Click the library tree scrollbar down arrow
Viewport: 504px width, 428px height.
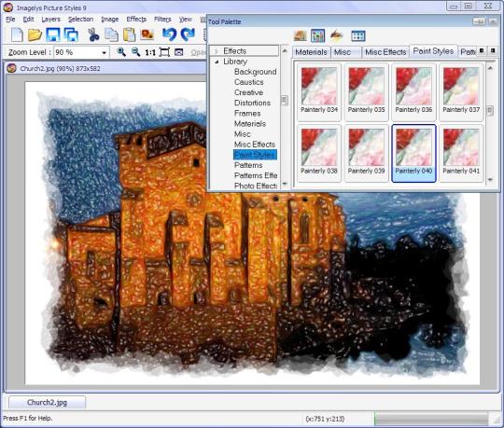pos(285,185)
